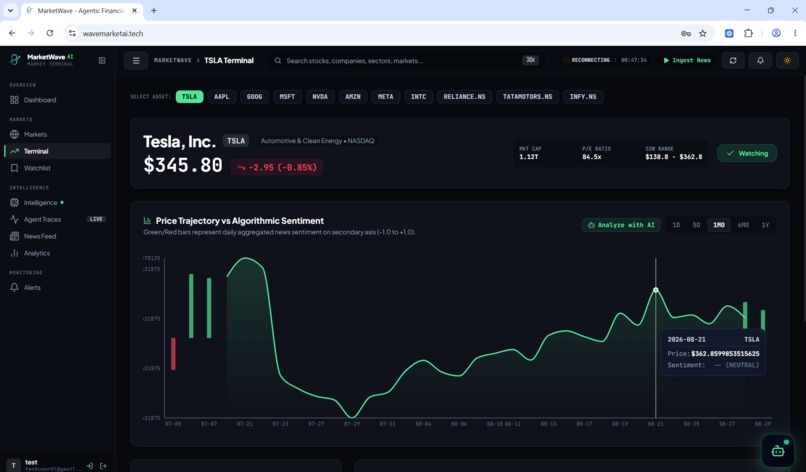
Task: Select the GOOG asset chip
Action: [254, 97]
